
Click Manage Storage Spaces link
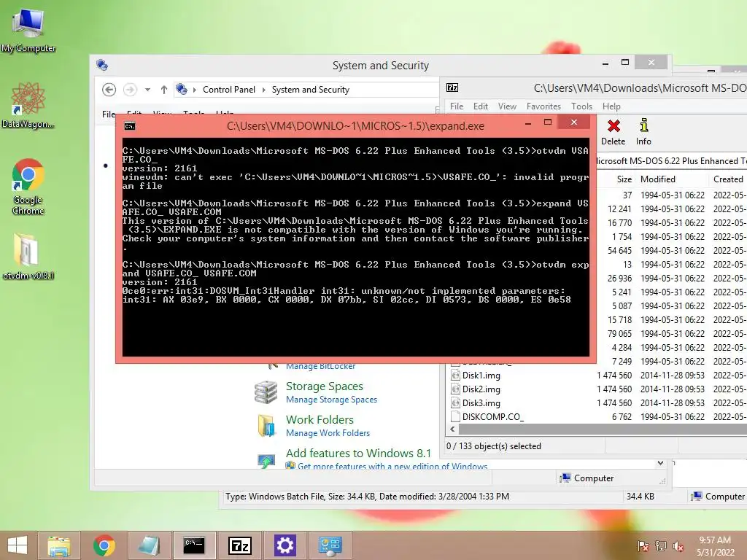coord(332,400)
